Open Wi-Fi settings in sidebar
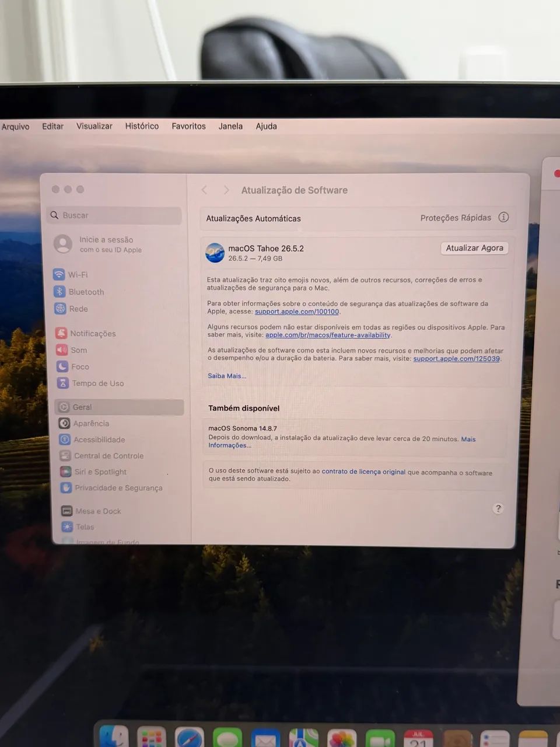This screenshot has height=747, width=560. [x=70, y=275]
